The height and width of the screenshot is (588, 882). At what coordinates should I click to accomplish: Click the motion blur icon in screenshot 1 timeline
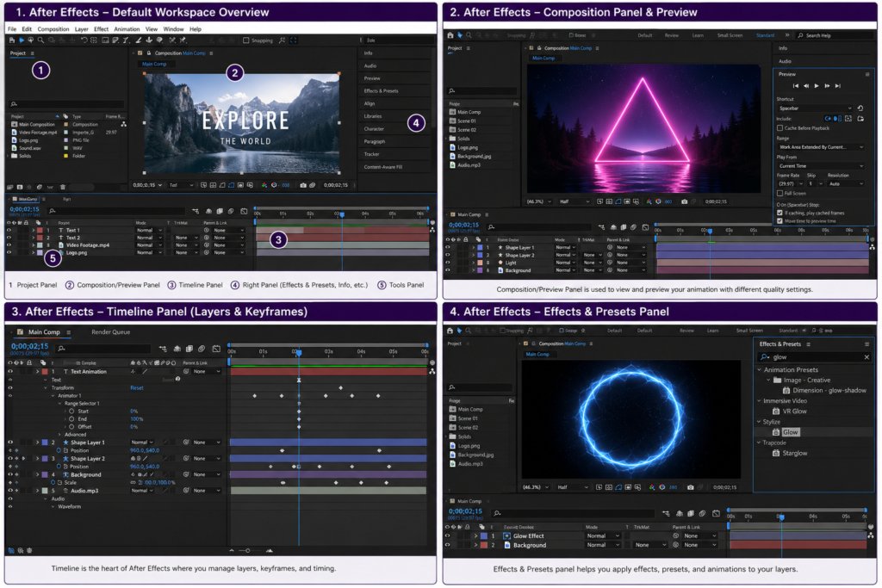pos(231,212)
